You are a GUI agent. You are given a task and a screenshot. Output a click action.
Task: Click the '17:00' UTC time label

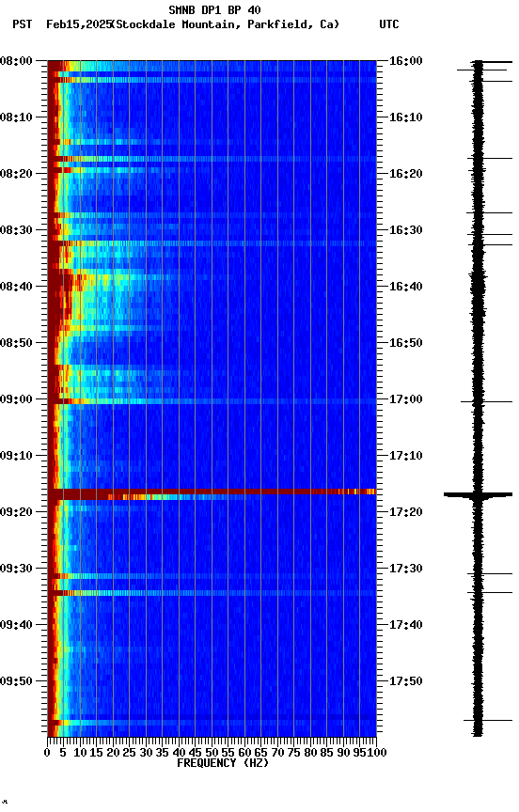[x=406, y=399]
